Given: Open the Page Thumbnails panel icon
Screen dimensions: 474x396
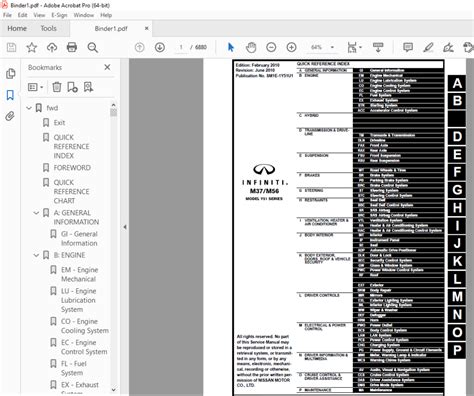Looking at the screenshot, I should 11,74.
